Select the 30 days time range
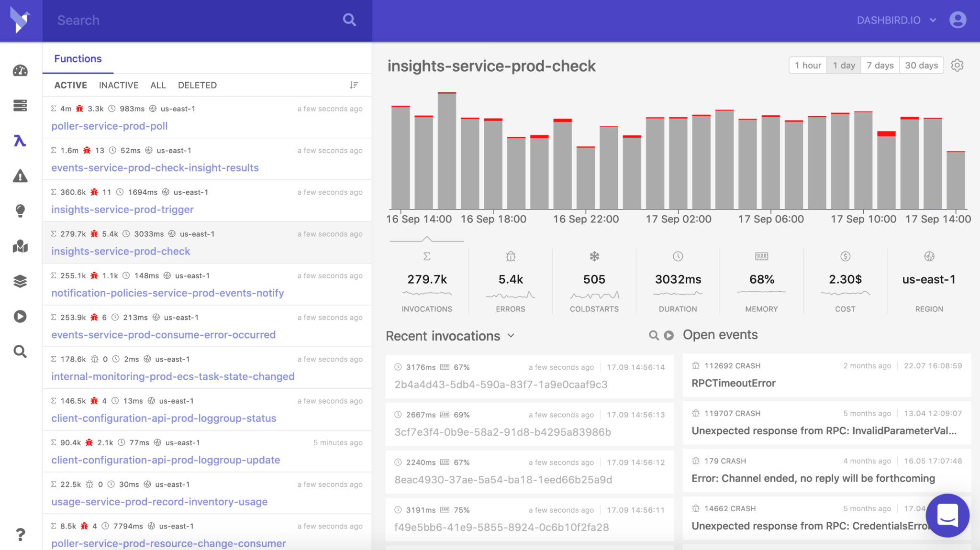The image size is (980, 550). 921,66
